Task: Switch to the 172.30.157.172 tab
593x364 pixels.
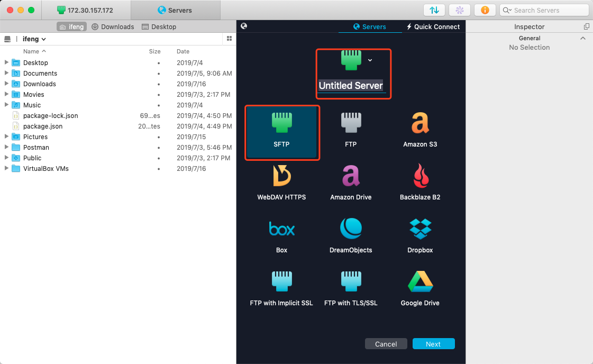Action: pos(86,10)
